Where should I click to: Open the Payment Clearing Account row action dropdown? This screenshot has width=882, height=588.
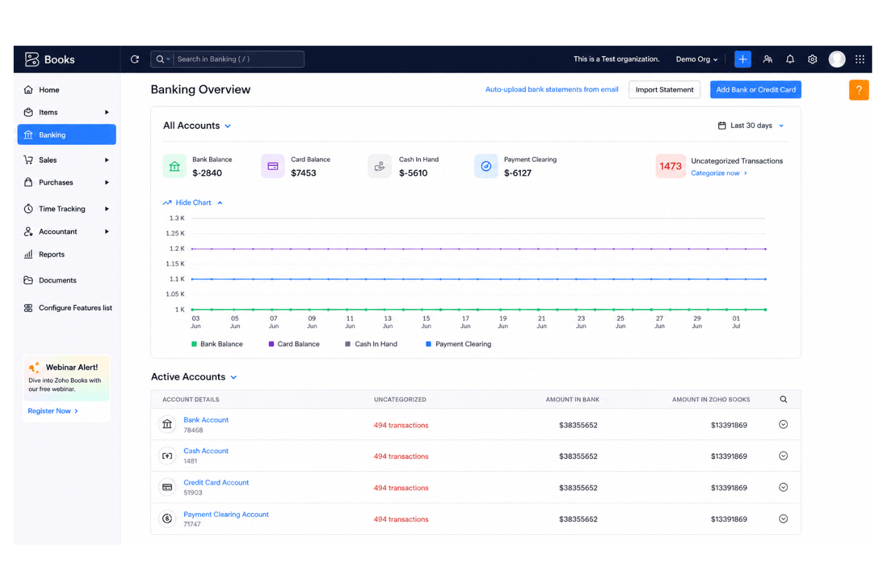(783, 519)
